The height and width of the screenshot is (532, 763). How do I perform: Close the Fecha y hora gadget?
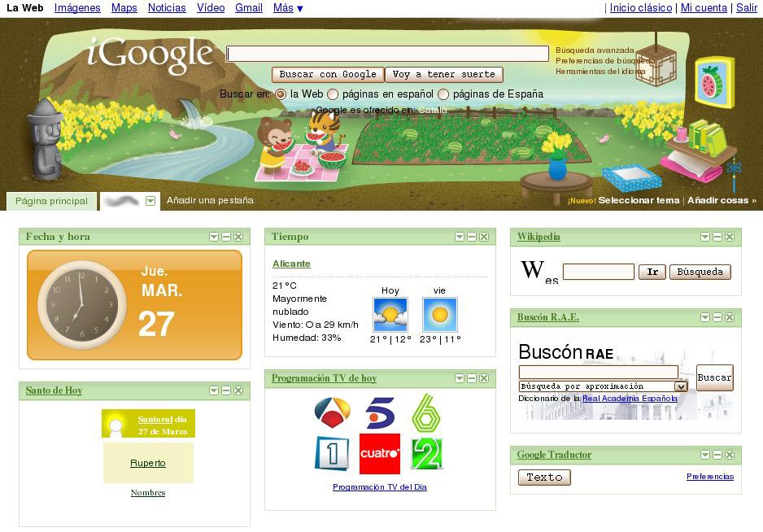click(x=238, y=237)
